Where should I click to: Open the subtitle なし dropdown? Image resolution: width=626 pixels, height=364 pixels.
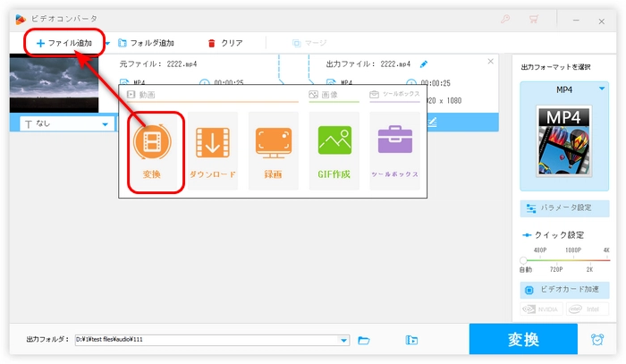67,123
